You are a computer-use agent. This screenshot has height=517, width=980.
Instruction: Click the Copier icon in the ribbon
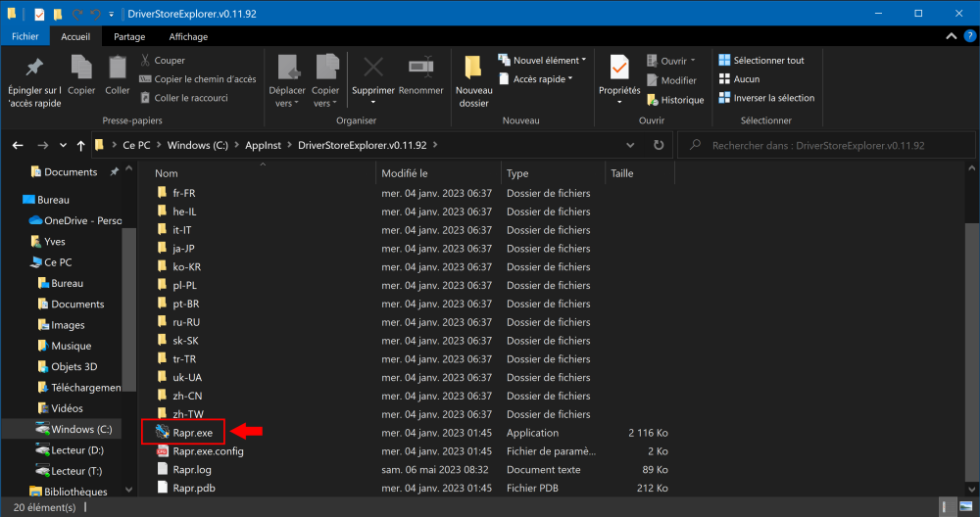point(81,68)
